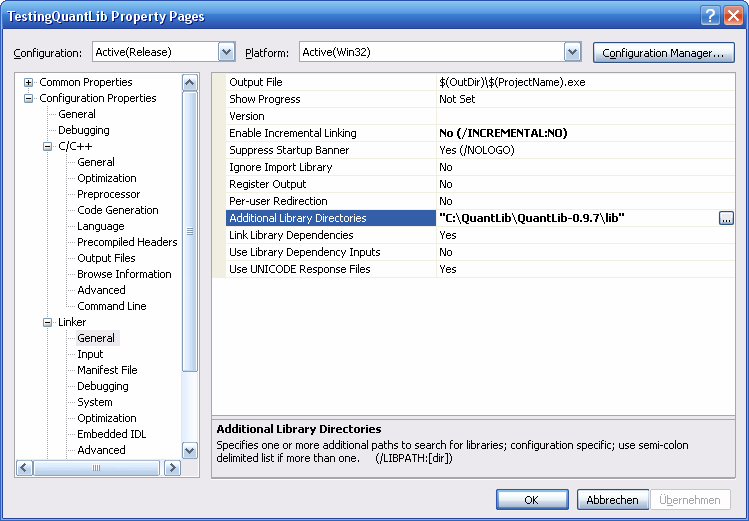This screenshot has height=521, width=749.
Task: Click tree horizontal scroll left arrow
Action: [25, 468]
